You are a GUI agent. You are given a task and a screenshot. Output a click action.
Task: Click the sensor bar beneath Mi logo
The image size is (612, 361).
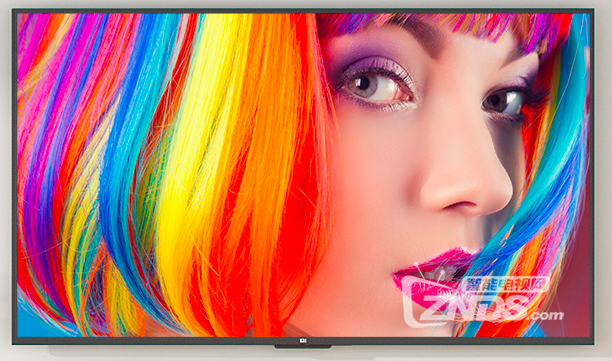pyautogui.click(x=303, y=347)
